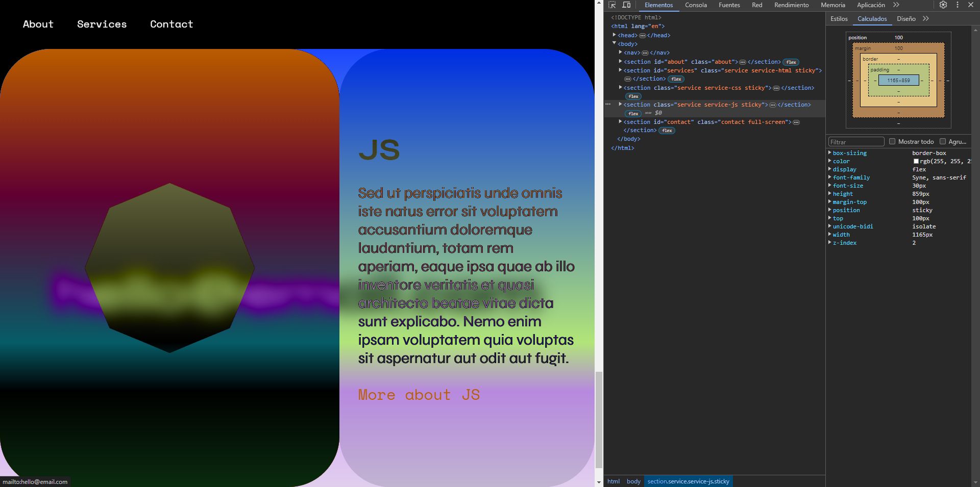Screen dimensions: 980x487
Task: Navigate to Services in page nav
Action: (x=102, y=24)
